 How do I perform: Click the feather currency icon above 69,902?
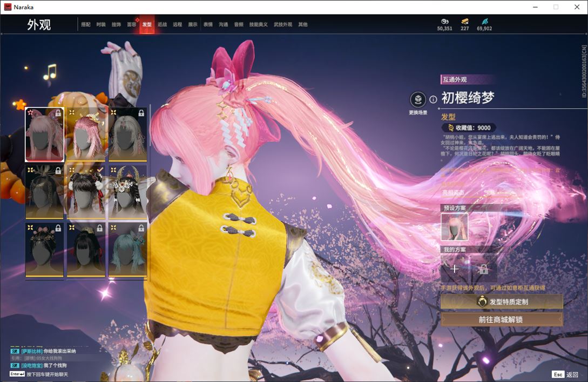[x=484, y=22]
